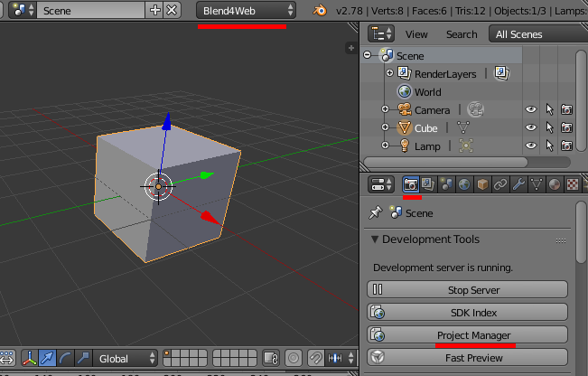Open the Object properties cube icon

click(x=482, y=184)
